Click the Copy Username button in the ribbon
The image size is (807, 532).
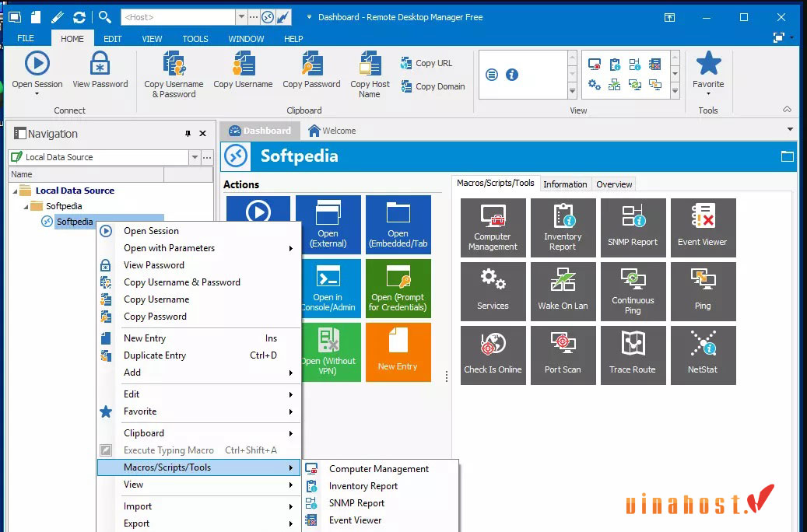(243, 71)
